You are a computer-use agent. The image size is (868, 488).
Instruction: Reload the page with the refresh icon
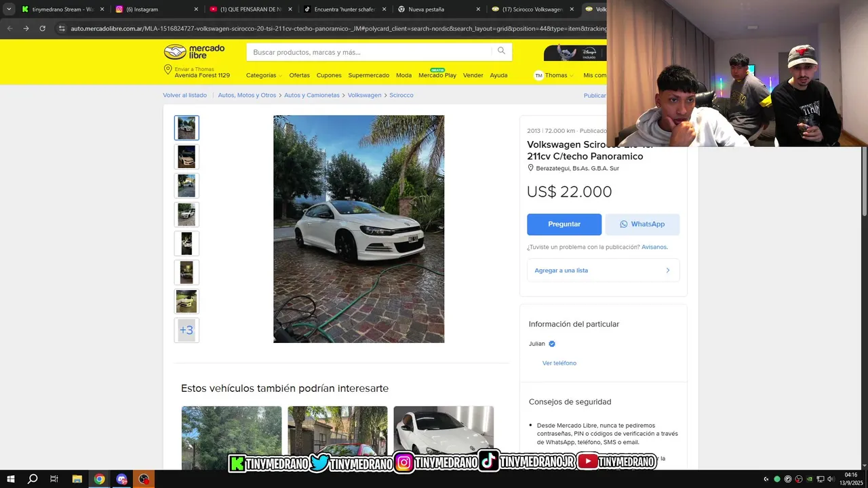(x=42, y=28)
